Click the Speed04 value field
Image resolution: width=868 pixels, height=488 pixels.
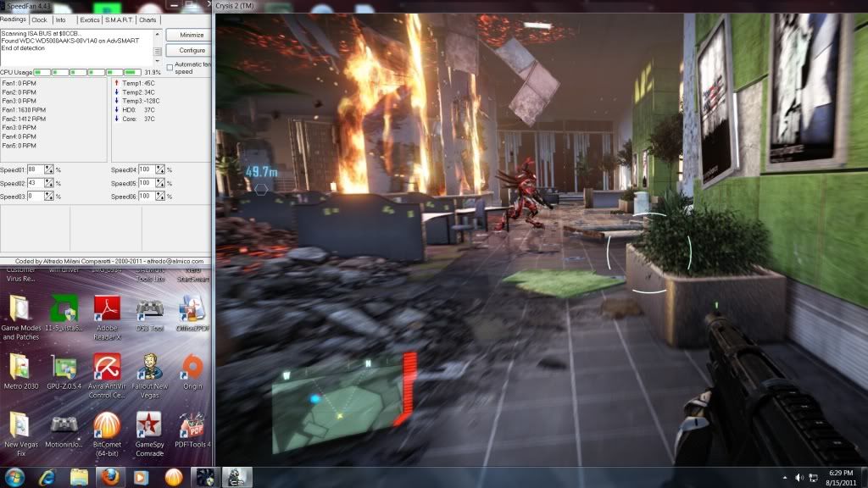click(147, 169)
